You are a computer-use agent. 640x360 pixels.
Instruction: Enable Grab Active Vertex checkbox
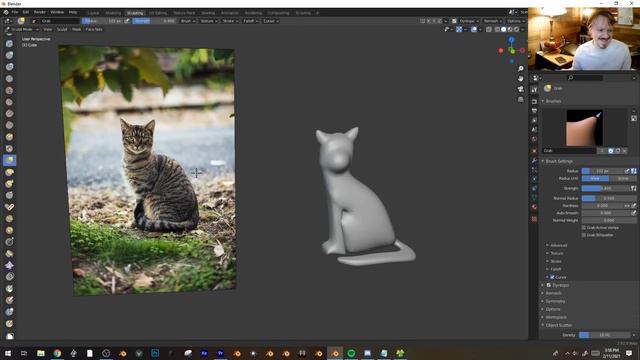(x=584, y=227)
